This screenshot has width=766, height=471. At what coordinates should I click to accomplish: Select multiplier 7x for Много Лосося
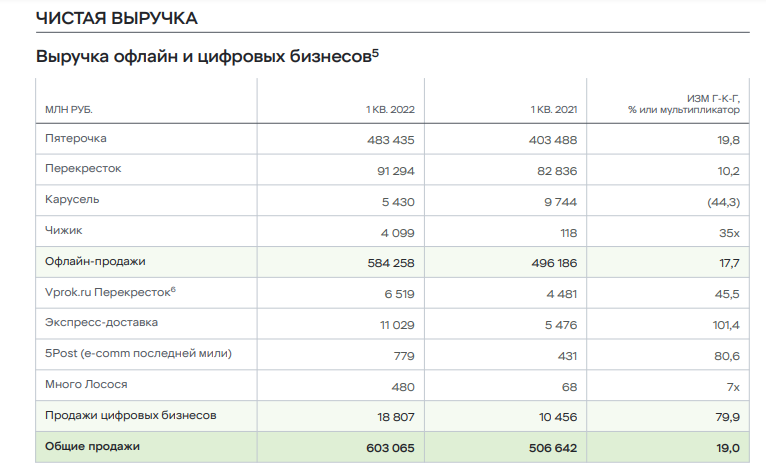click(x=733, y=387)
